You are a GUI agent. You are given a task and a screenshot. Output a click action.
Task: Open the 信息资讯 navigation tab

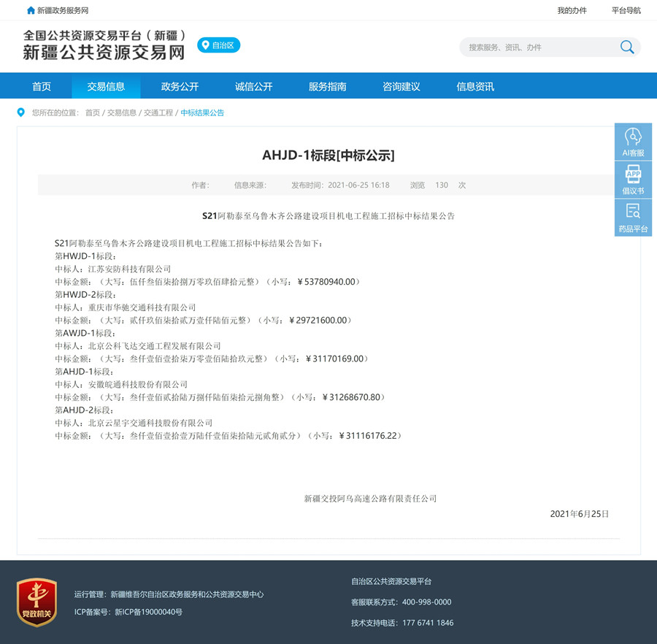tap(475, 86)
